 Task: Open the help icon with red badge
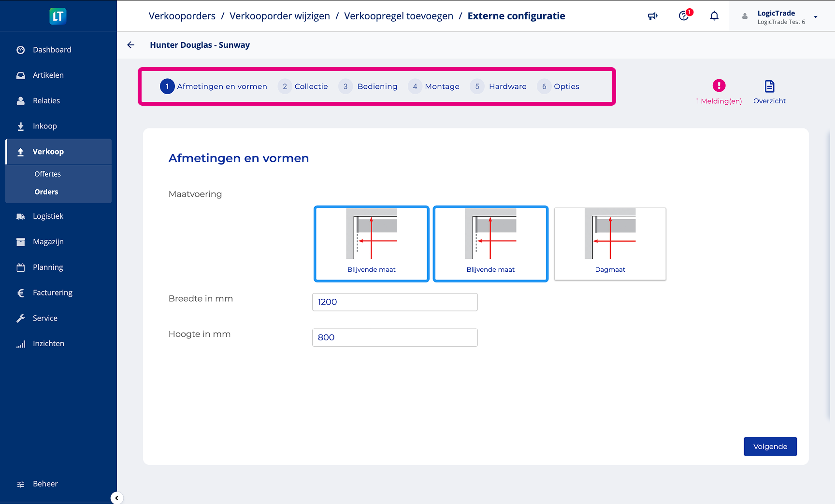684,16
